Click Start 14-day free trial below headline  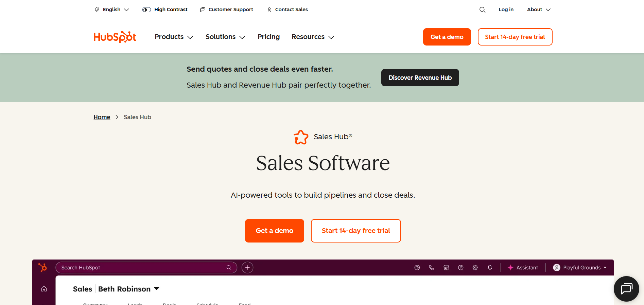356,231
